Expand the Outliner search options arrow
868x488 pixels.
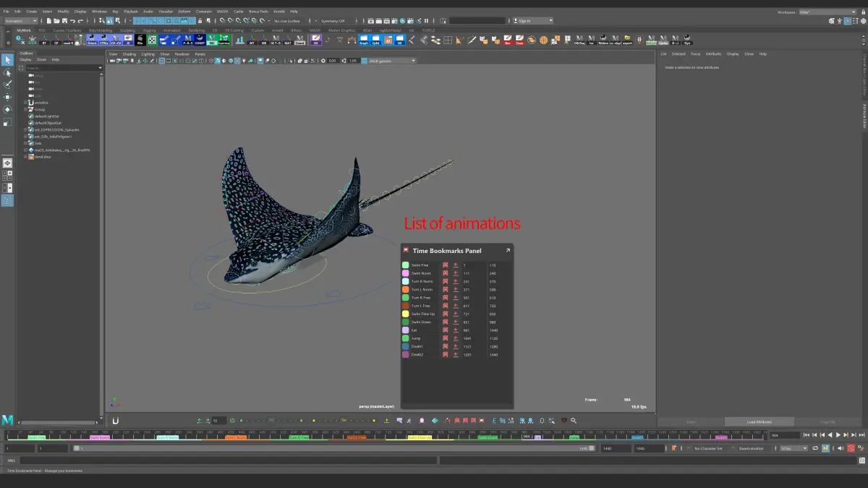coord(101,68)
